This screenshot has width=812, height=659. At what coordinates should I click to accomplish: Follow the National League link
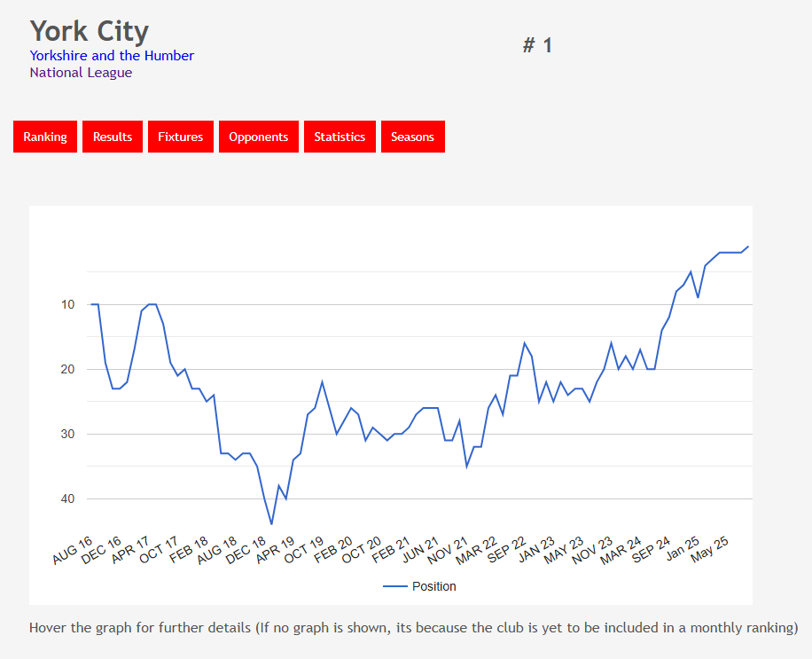click(x=81, y=73)
